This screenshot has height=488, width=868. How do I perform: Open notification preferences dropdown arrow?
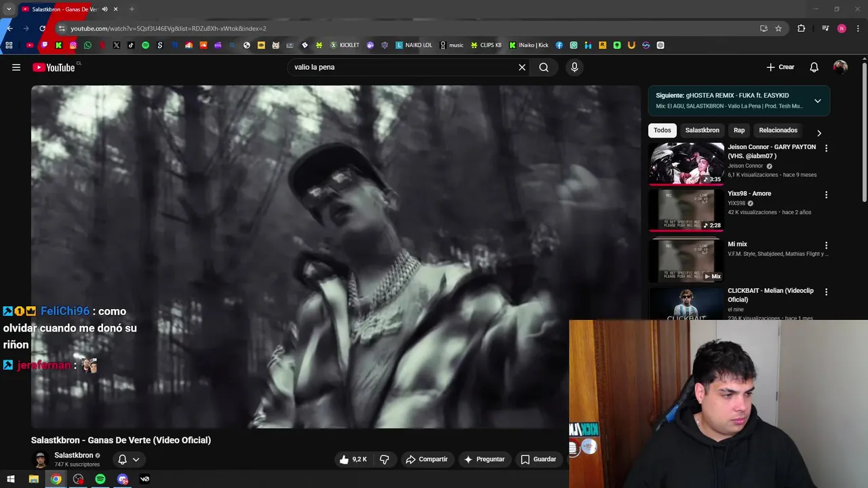pyautogui.click(x=136, y=460)
